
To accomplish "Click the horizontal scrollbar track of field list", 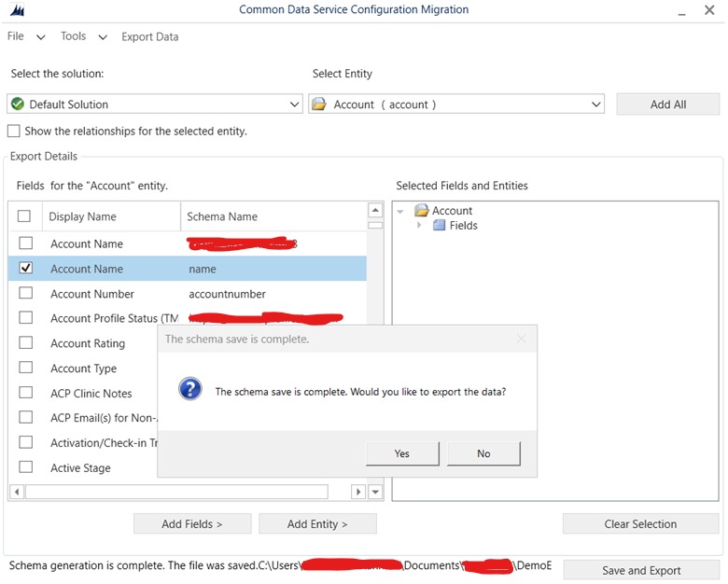I will pos(177,491).
